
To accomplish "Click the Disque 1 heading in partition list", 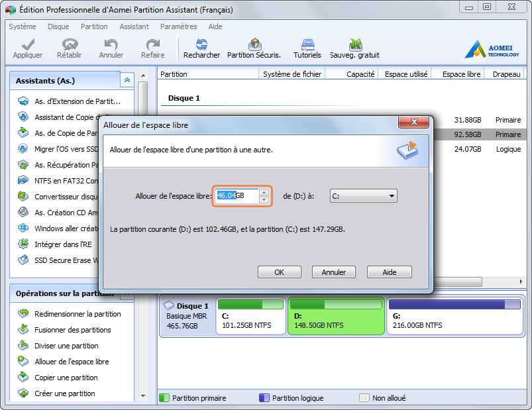I will 184,98.
